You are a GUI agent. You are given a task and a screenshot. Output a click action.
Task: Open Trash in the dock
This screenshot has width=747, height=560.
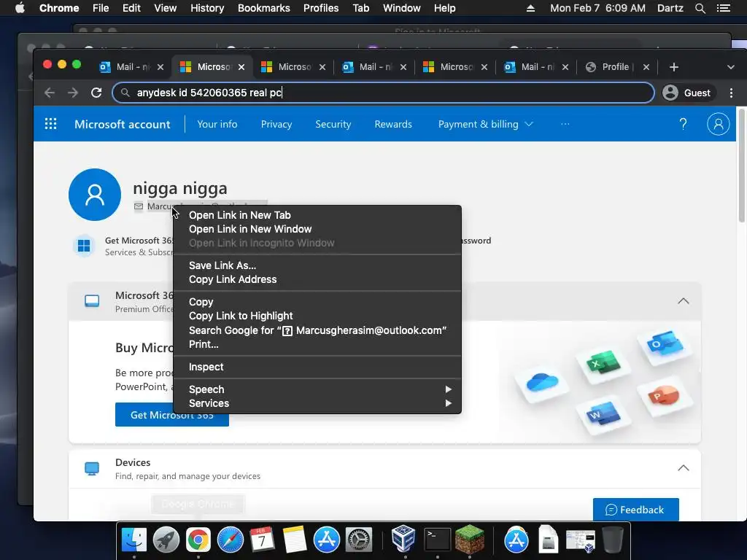pos(613,540)
